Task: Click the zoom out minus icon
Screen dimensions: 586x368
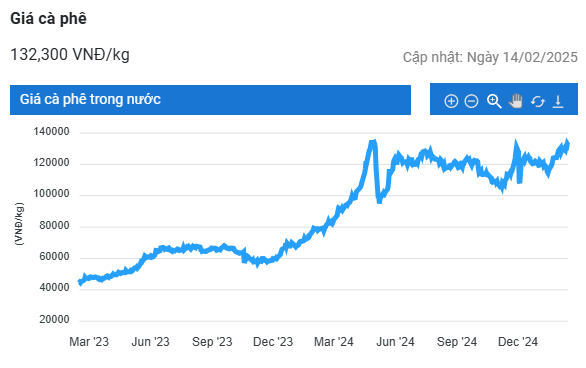Action: pyautogui.click(x=471, y=101)
